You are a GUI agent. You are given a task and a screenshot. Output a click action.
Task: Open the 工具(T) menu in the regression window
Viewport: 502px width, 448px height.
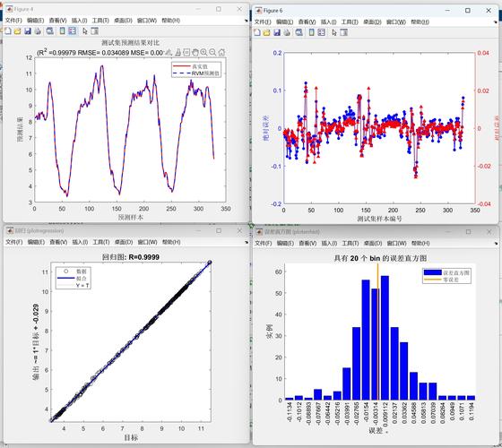pyautogui.click(x=101, y=242)
